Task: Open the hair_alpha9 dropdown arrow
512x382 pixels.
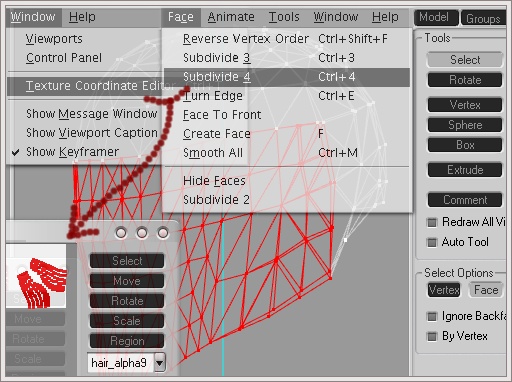Action: (x=160, y=363)
